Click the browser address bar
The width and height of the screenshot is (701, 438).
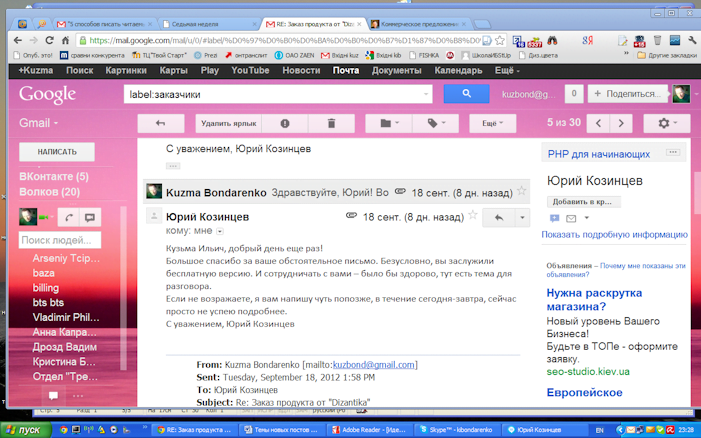tap(284, 41)
